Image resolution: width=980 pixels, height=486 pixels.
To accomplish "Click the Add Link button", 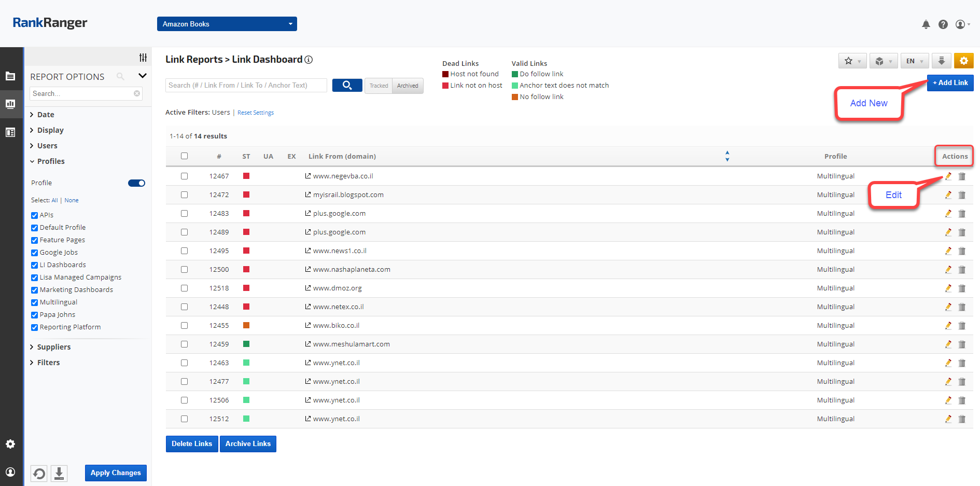I will pos(950,82).
